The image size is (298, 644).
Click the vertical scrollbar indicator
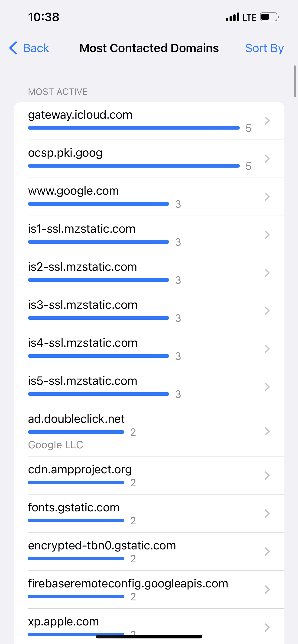295,82
